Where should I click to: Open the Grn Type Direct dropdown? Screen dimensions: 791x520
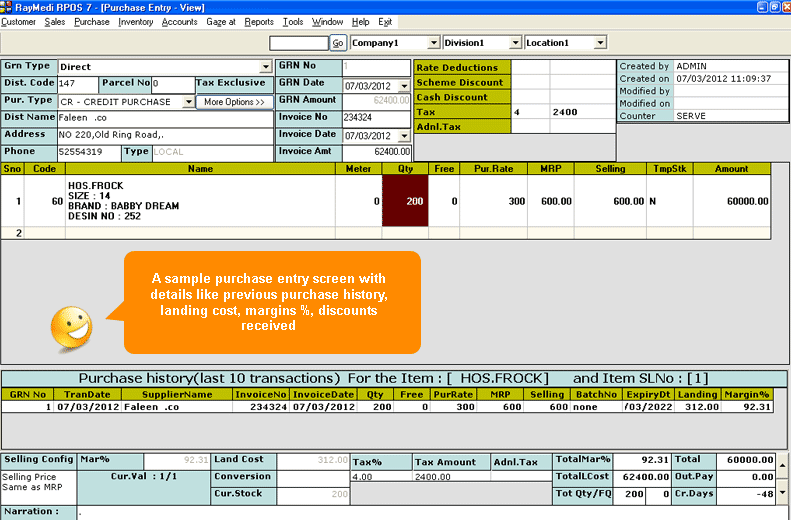point(266,67)
